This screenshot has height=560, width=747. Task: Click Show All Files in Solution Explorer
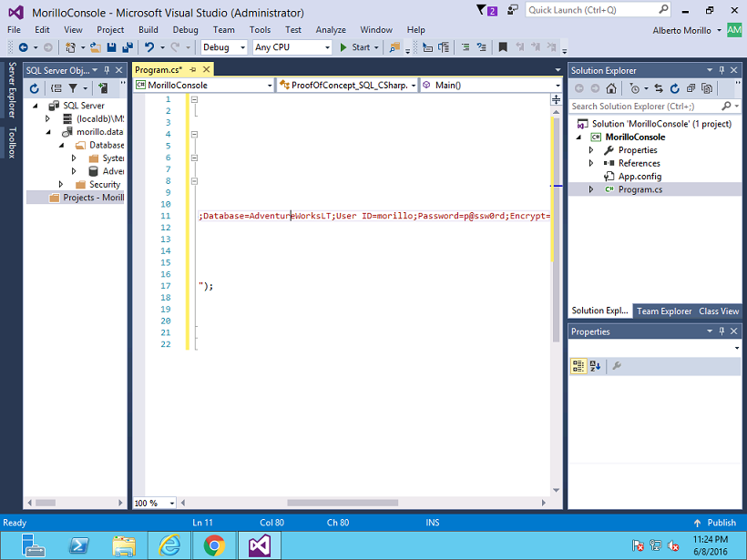(708, 88)
